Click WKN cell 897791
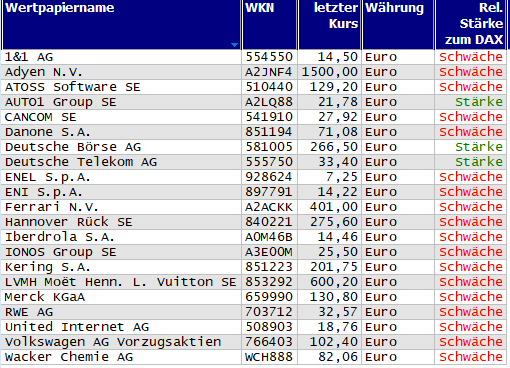 (x=269, y=192)
